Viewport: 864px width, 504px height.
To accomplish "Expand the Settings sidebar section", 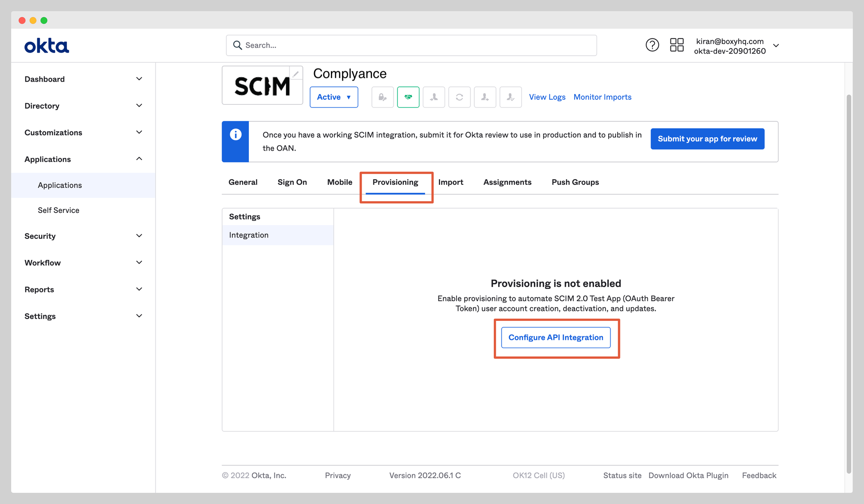I will tap(83, 316).
